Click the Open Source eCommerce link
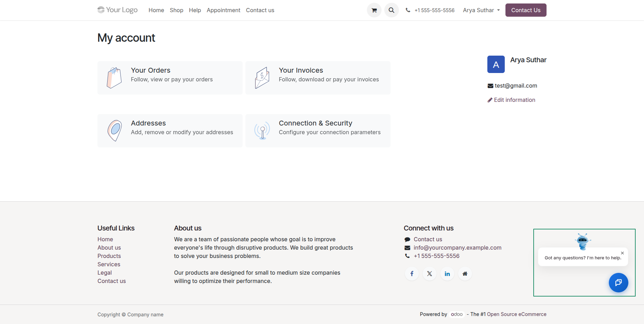This screenshot has width=644, height=324. click(517, 314)
